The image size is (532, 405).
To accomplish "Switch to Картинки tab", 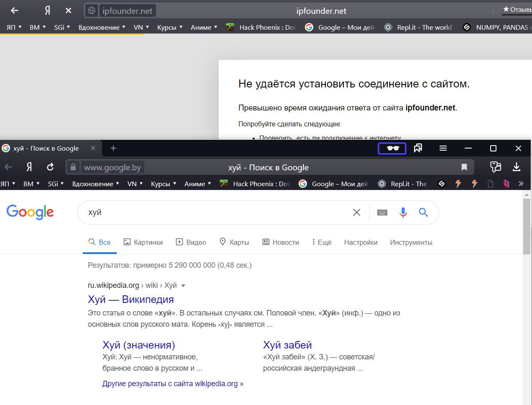I will click(143, 242).
